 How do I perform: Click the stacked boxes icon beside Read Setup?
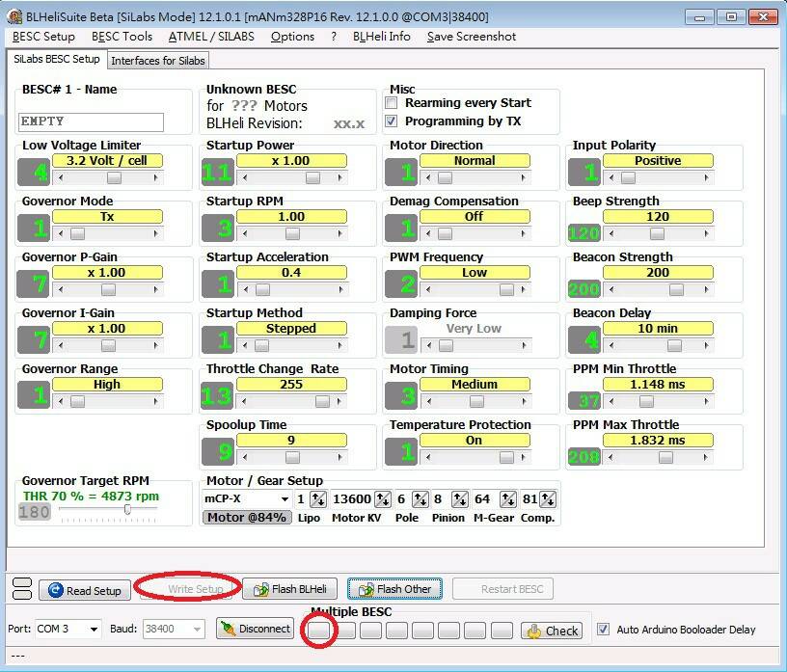(x=21, y=589)
